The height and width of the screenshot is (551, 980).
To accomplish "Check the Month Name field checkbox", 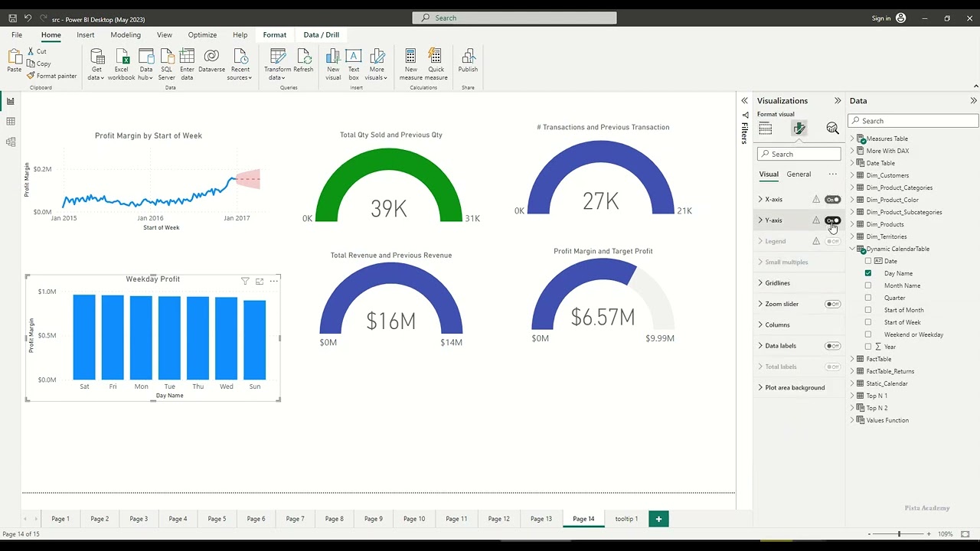I will coord(868,285).
